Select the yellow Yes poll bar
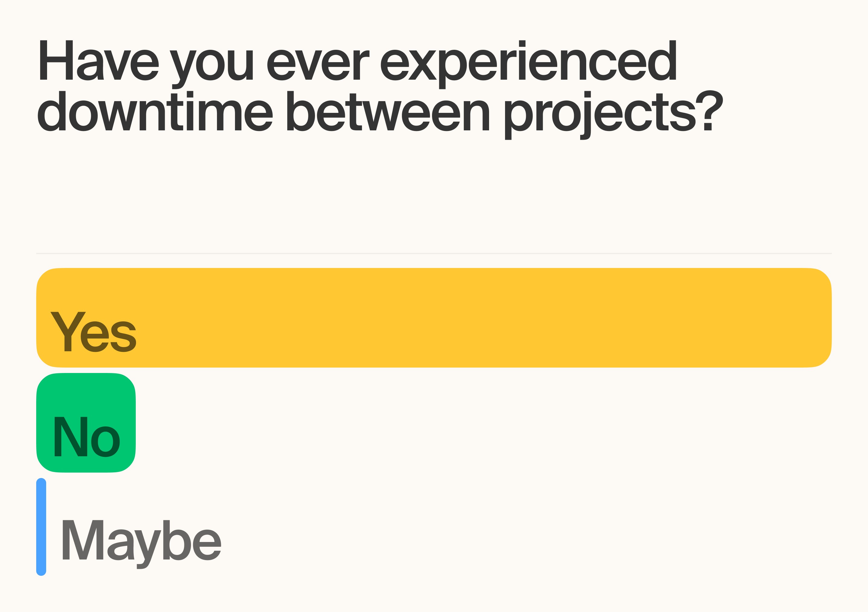 (x=434, y=318)
